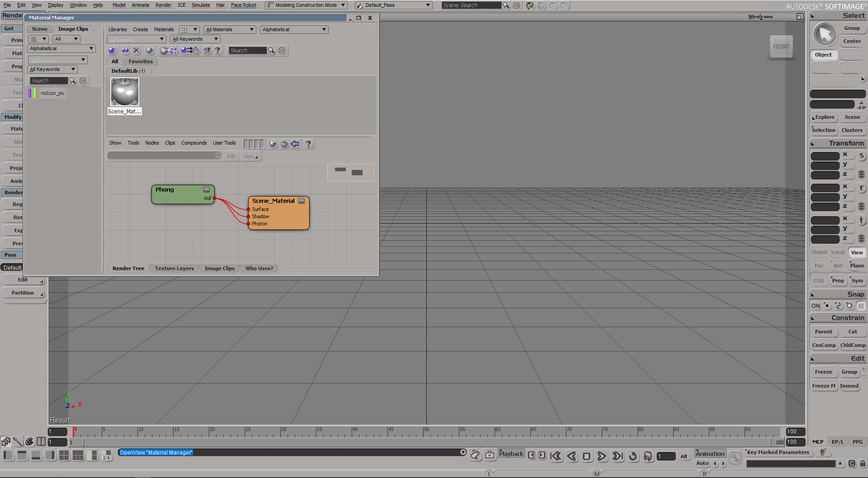Click the audio headphones playback icon
Screen dimensions: 868x478
click(648, 456)
